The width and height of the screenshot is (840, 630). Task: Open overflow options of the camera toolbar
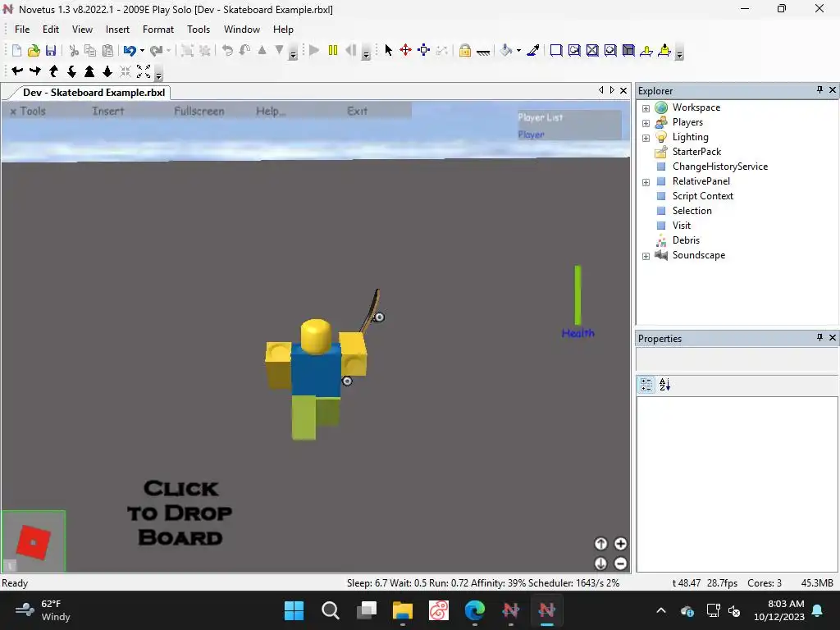158,75
